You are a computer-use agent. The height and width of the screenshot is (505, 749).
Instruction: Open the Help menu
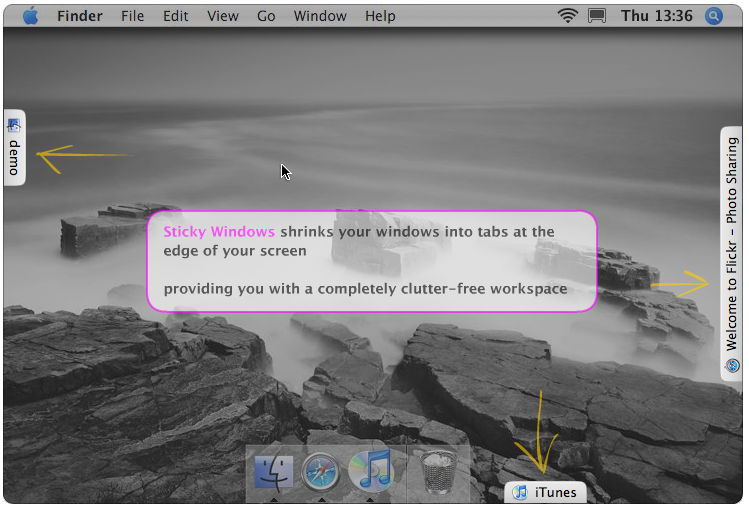tap(380, 16)
